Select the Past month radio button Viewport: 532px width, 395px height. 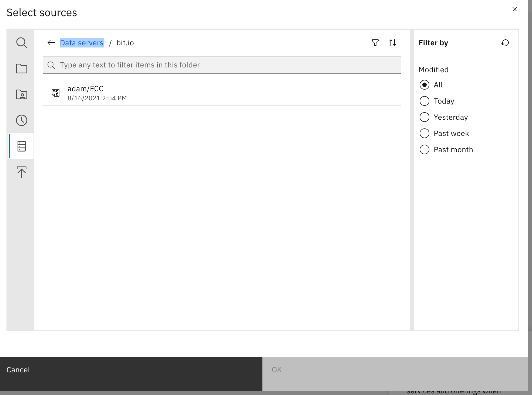424,149
